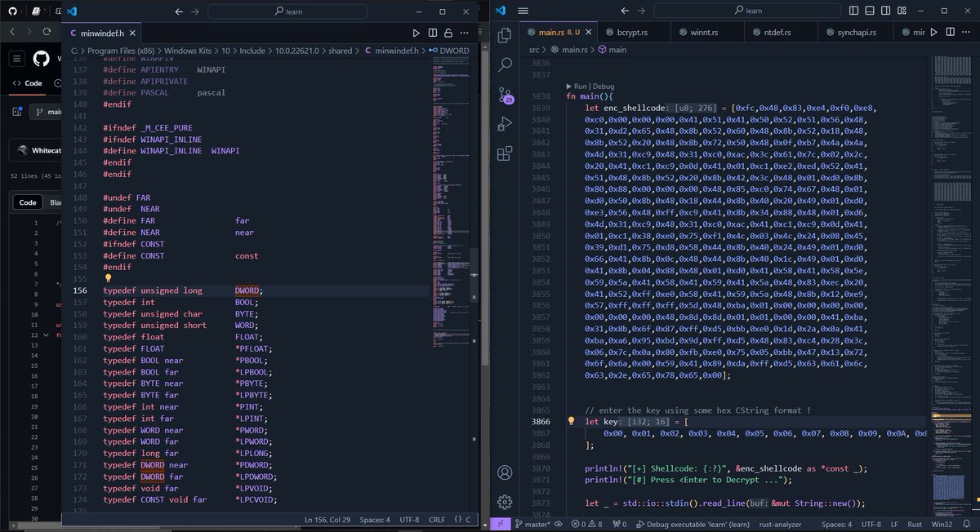Viewport: 980px width, 532px height.
Task: Toggle read-only lock icon in left editor
Action: pyautogui.click(x=448, y=33)
